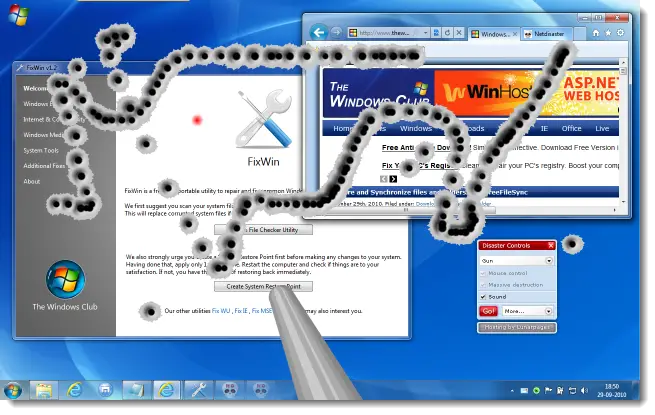The height and width of the screenshot is (415, 655).
Task: Click The Windows Club orb logo in FixWin
Action: (x=66, y=279)
